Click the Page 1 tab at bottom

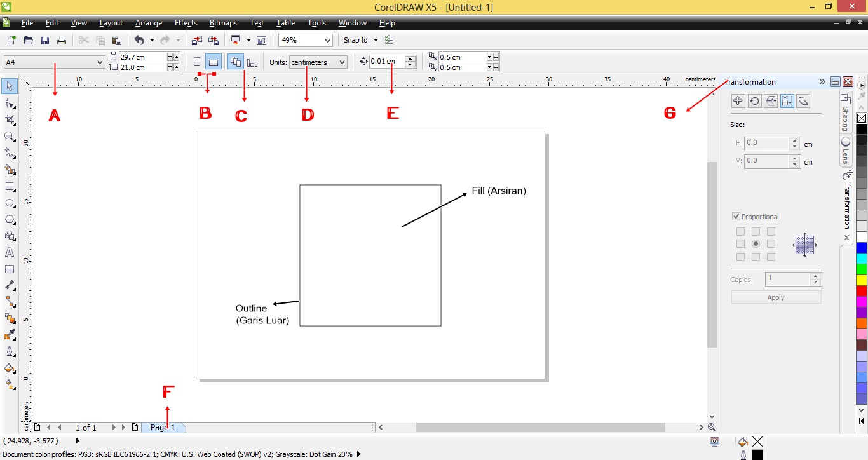tap(163, 427)
